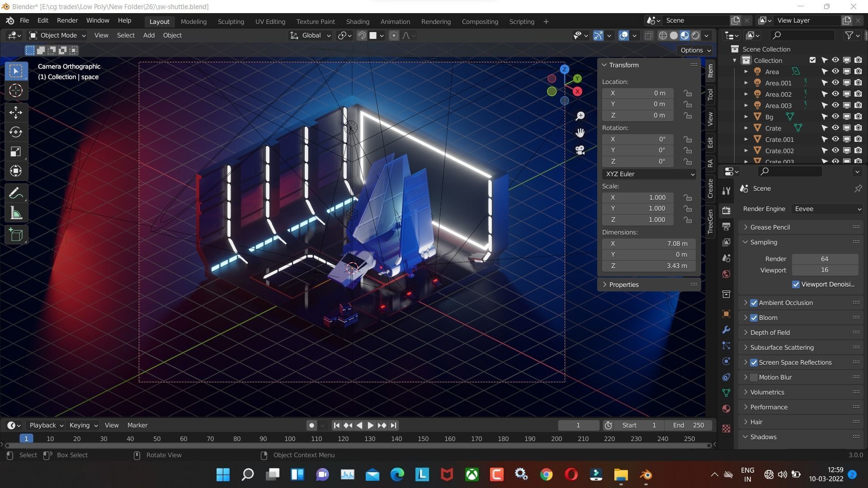Viewport: 868px width, 488px height.
Task: Toggle camera view icon in viewport
Action: coord(580,150)
